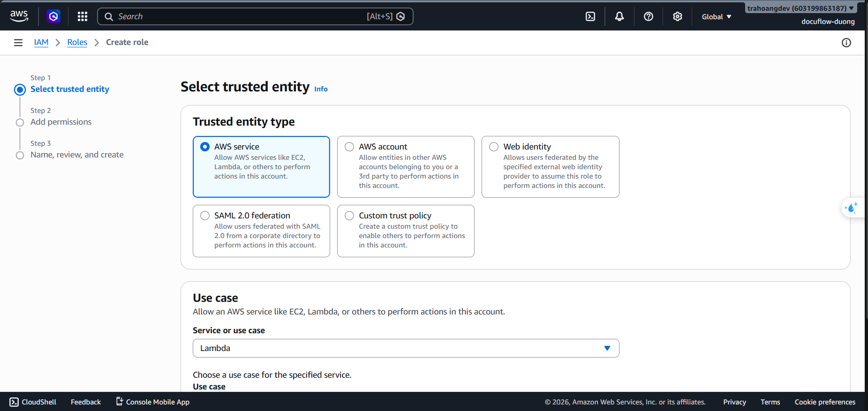The height and width of the screenshot is (411, 868).
Task: Click the Create role breadcrumb text
Action: (x=127, y=42)
